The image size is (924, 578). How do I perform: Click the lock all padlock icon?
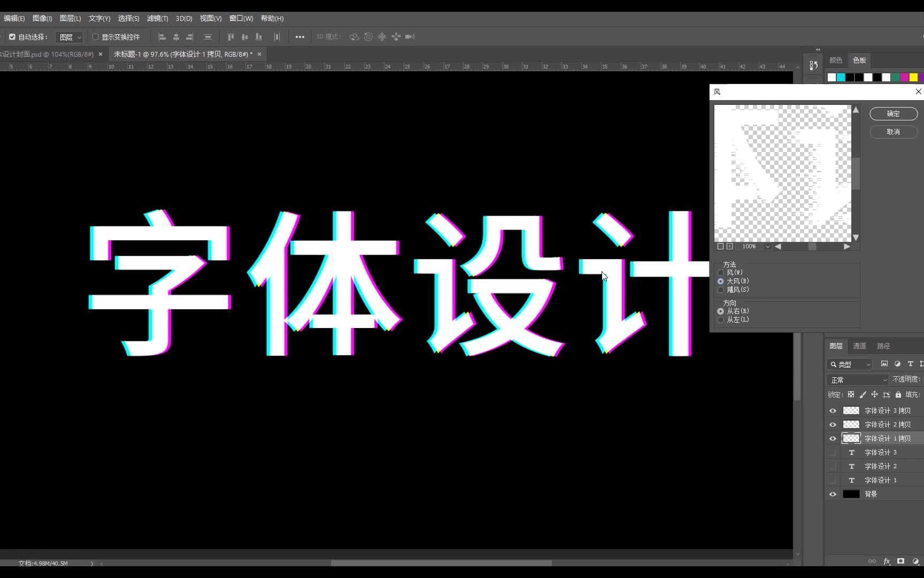898,394
